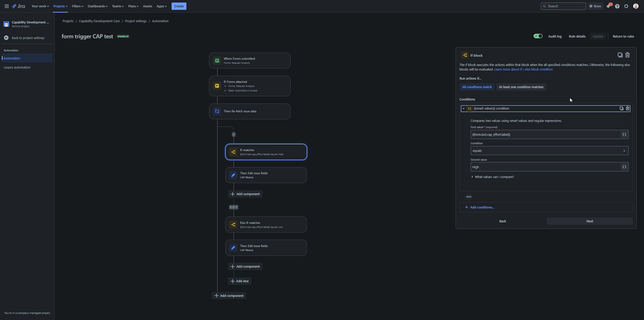Click the Project settings breadcrumb

(x=135, y=21)
